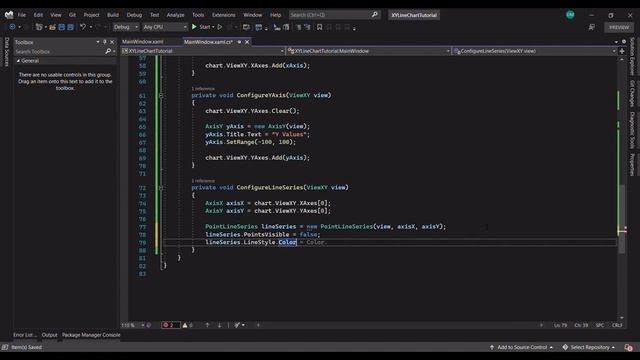Click the CRLF line ending indicator
Viewport: 640px width, 360px height.
click(x=617, y=325)
